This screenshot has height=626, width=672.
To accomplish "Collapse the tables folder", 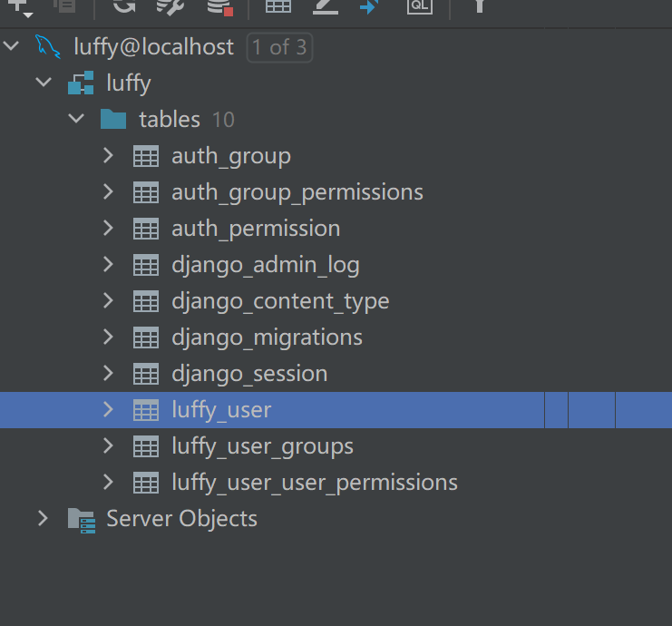I will tap(76, 119).
